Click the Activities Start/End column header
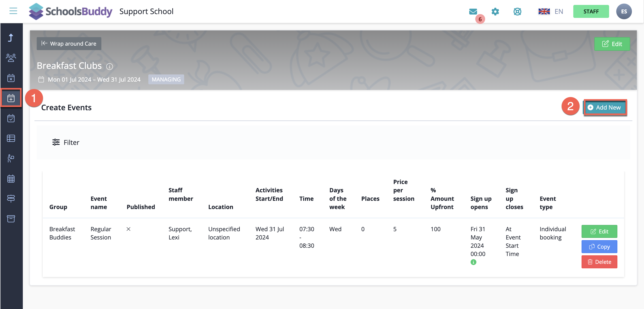This screenshot has height=309, width=644. tap(269, 194)
